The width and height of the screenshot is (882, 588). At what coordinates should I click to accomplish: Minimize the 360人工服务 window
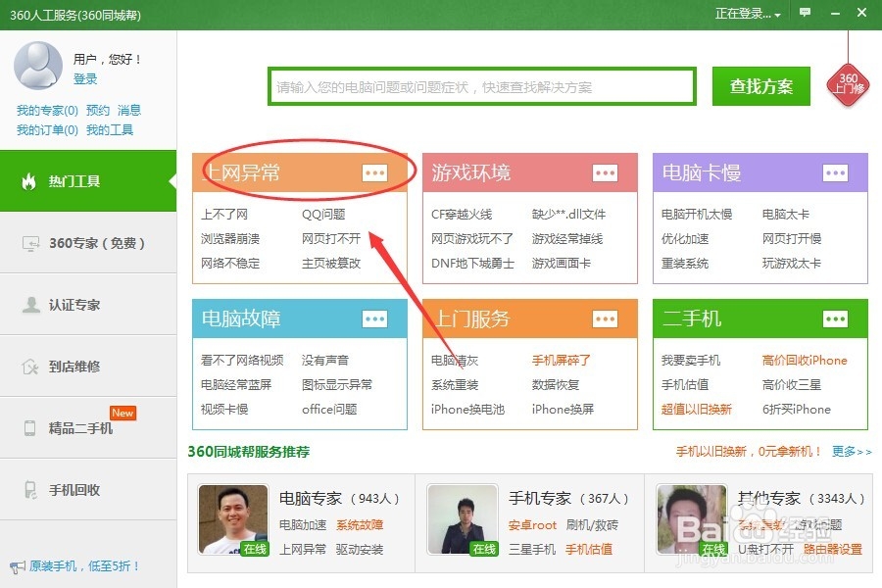pyautogui.click(x=835, y=13)
